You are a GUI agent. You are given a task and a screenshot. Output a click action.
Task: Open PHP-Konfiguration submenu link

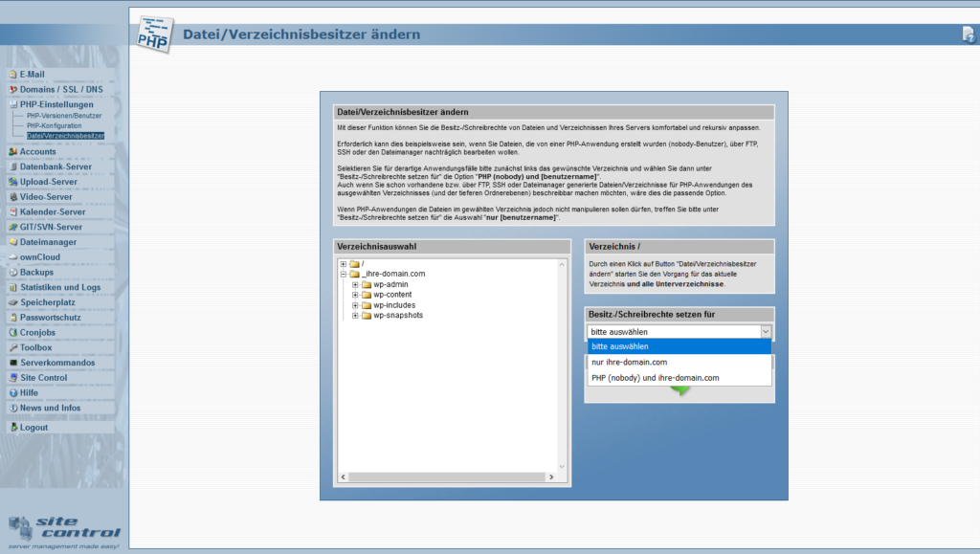click(55, 126)
